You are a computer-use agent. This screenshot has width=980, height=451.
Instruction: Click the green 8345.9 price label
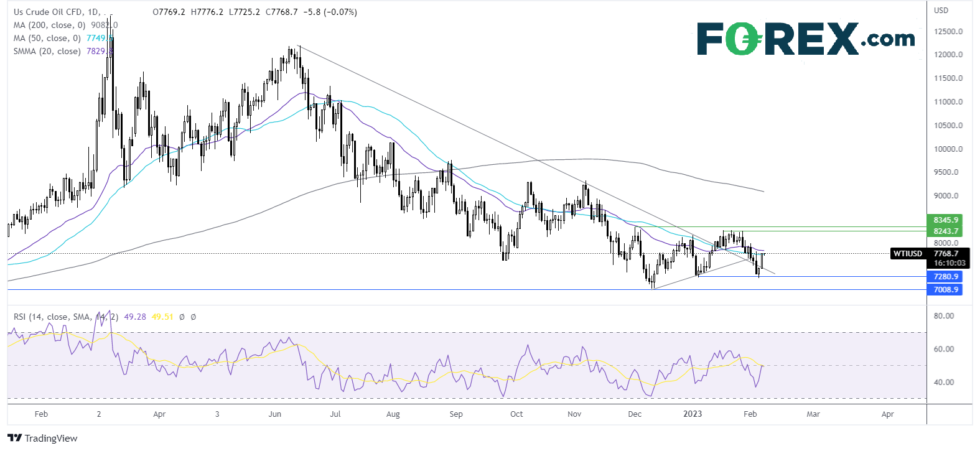[945, 220]
